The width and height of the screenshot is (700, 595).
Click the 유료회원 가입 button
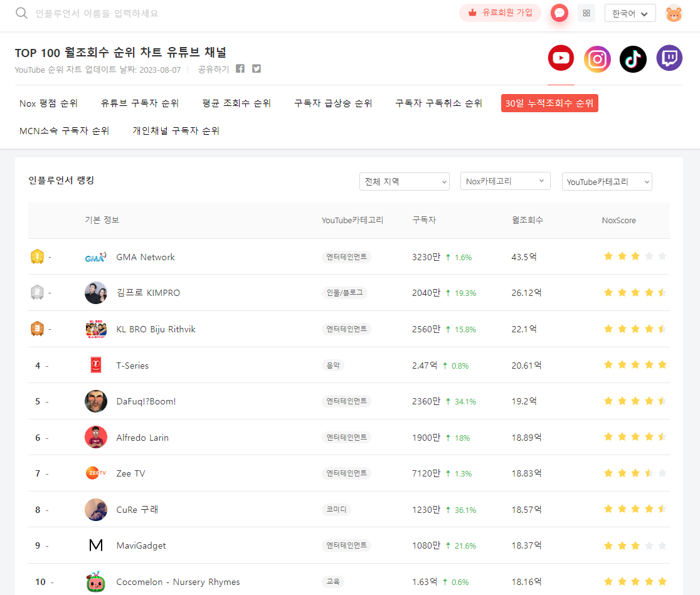tap(500, 13)
